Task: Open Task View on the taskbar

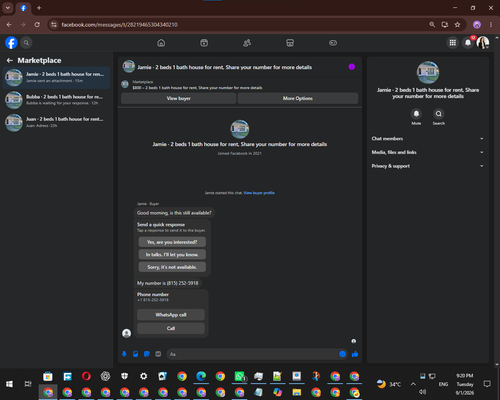Action: [x=28, y=384]
